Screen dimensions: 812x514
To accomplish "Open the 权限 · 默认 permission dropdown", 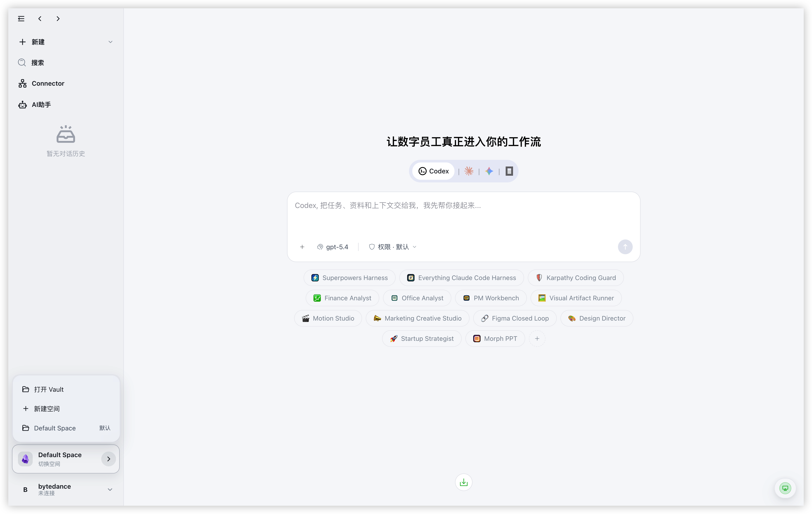I will (x=393, y=247).
